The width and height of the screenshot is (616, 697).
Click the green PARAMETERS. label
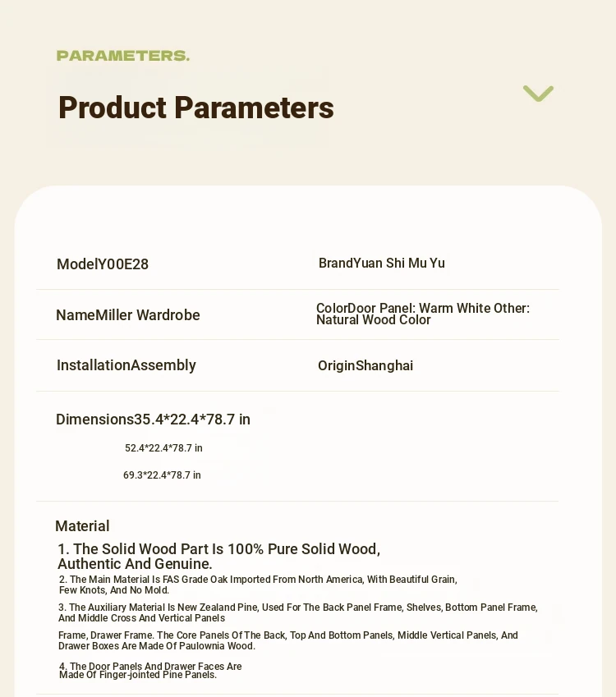coord(123,56)
